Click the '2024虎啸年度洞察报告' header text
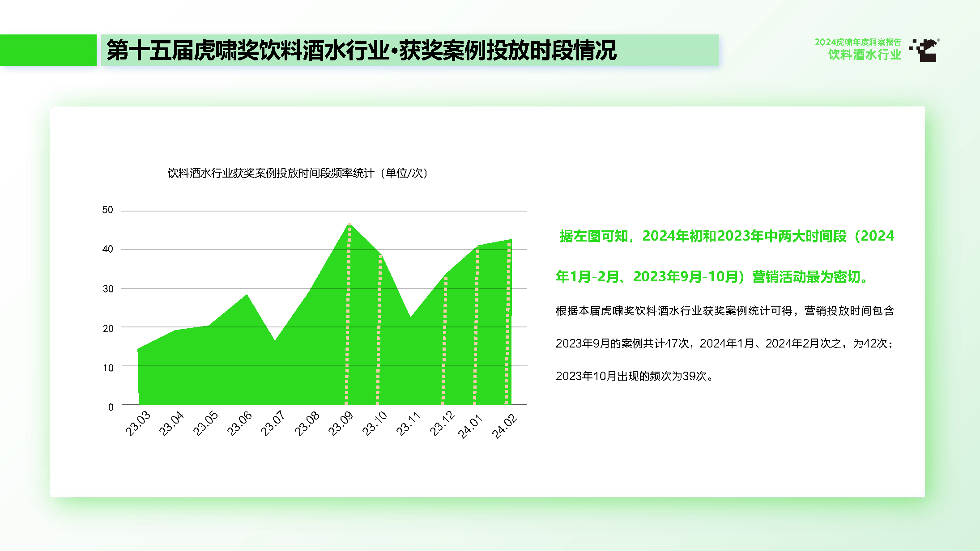Screen dimensions: 980x551 point(857,42)
